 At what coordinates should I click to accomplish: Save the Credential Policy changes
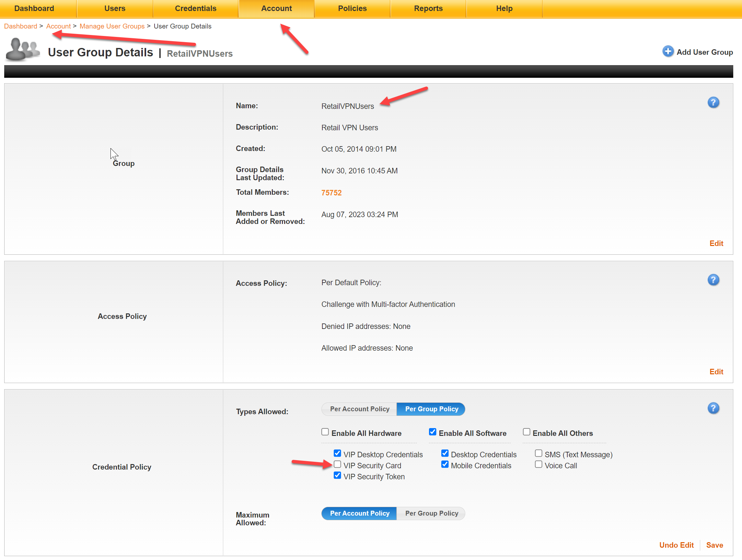point(714,545)
